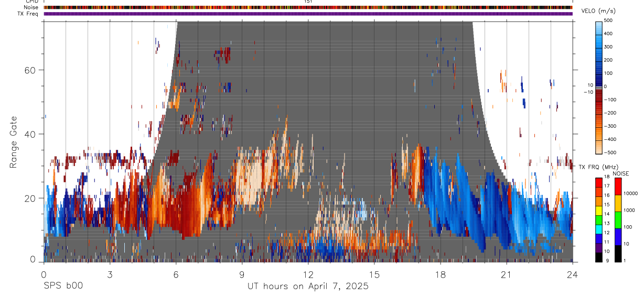
Task: Click the 'UT hours on April 7, 2025' title
Action: [308, 286]
